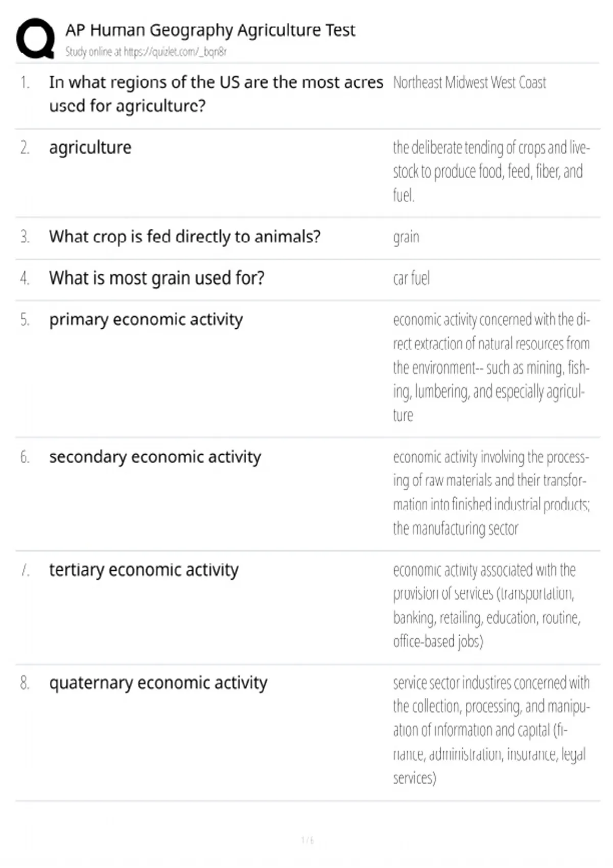The height and width of the screenshot is (868, 613).
Task: Select the answer 'grain'
Action: [406, 237]
